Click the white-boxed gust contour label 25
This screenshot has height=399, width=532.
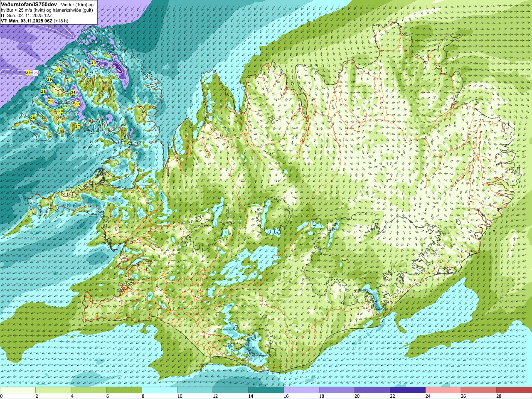click(x=36, y=73)
